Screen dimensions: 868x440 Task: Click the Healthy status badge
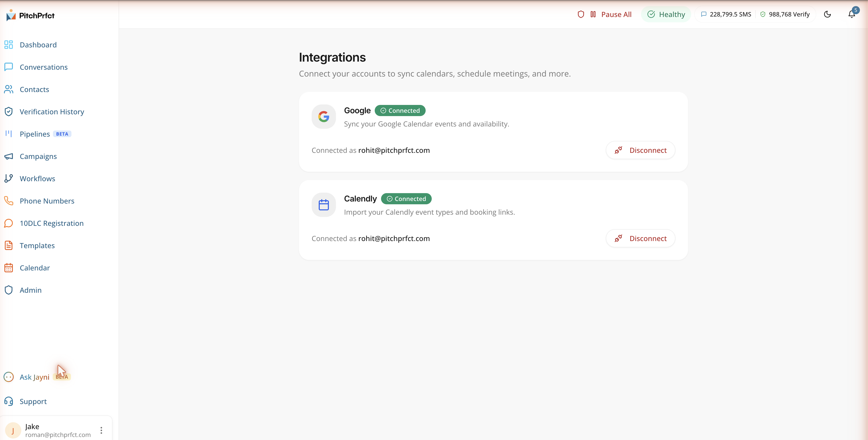666,14
